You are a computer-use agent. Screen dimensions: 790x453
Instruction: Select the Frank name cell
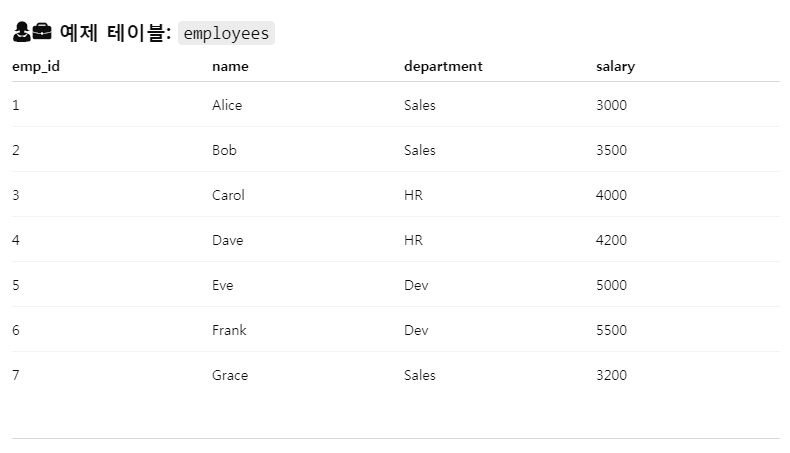(x=229, y=330)
